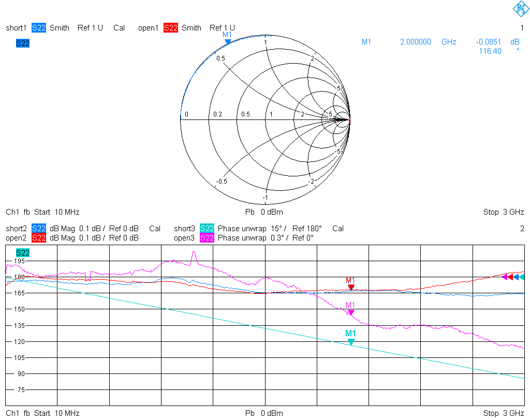Select the open2 trace name

16,238
